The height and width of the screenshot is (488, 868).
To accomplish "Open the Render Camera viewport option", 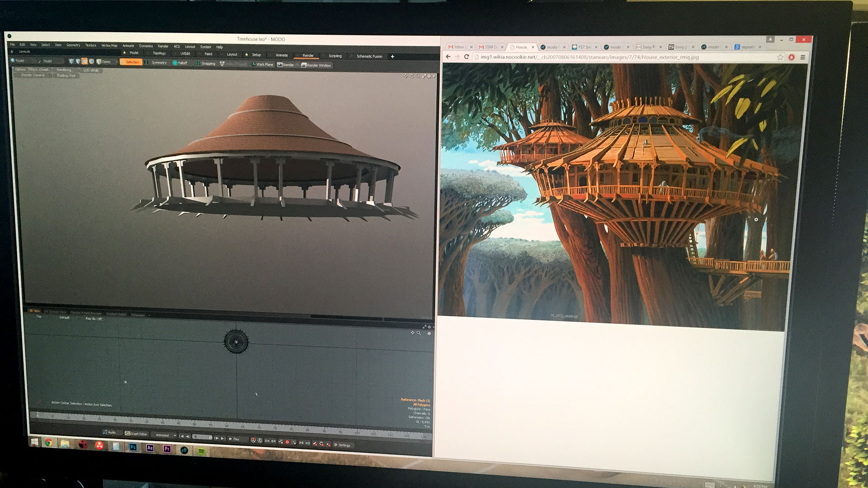I will [x=33, y=75].
